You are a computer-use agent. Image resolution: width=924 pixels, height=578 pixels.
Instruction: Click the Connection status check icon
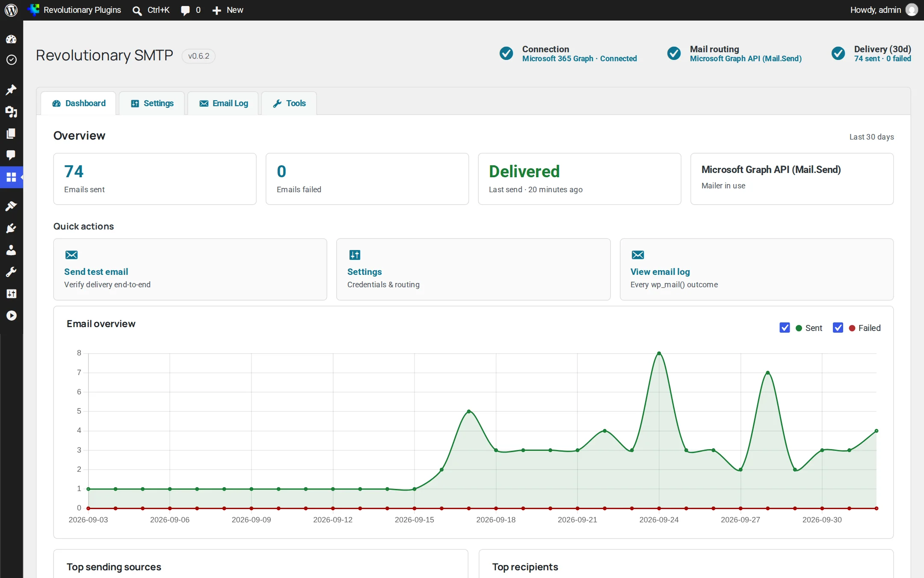tap(506, 54)
